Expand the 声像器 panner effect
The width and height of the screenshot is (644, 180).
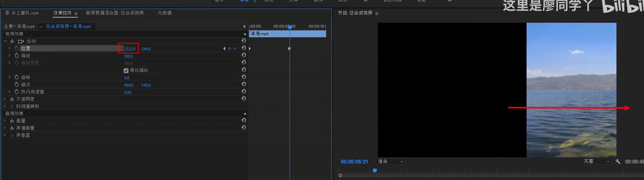pos(5,135)
